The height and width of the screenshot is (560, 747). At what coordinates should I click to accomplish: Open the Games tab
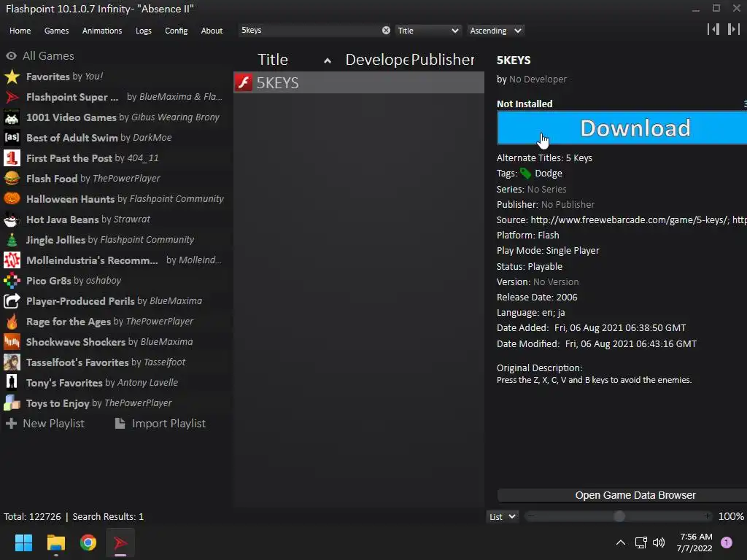(56, 31)
